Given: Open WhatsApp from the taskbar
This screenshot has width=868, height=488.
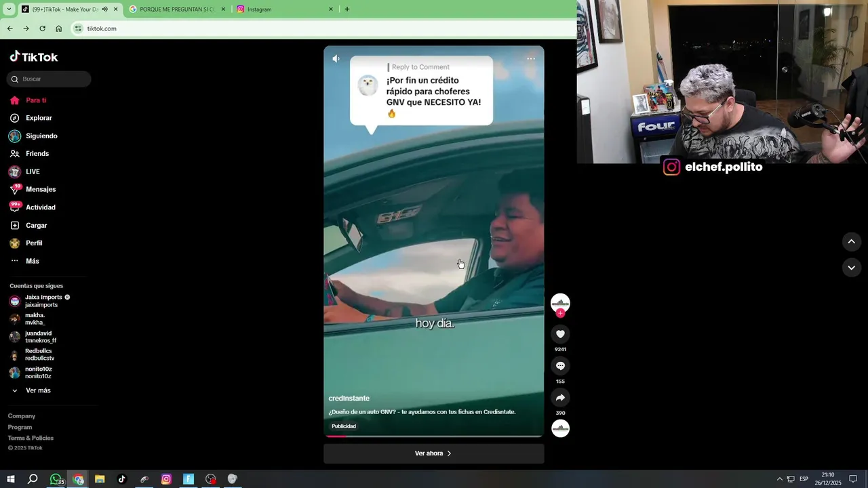Looking at the screenshot, I should coord(56,479).
